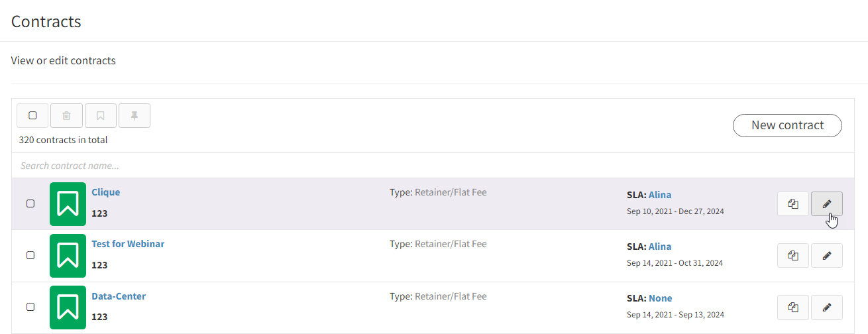The height and width of the screenshot is (334, 868).
Task: Edit the Clique contract with pencil icon
Action: click(827, 204)
